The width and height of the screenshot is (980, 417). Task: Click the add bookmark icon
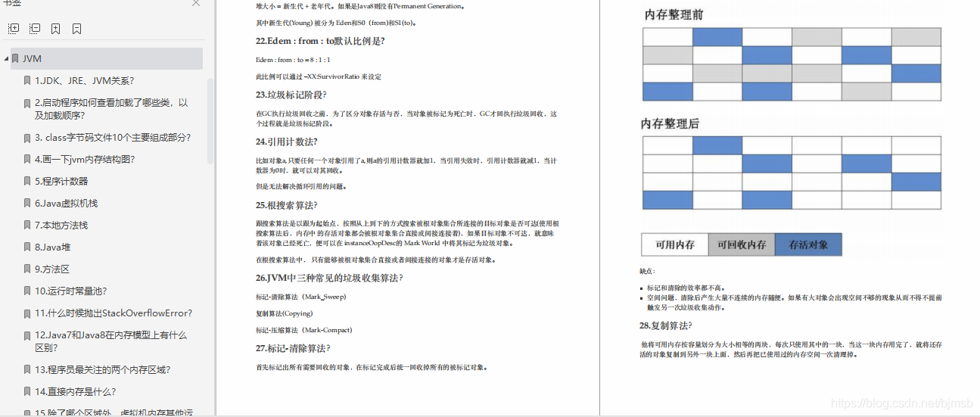[x=56, y=29]
